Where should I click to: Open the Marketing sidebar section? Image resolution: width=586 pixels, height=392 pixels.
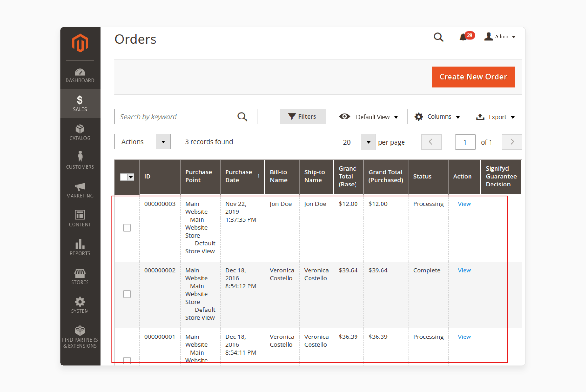[x=80, y=190]
